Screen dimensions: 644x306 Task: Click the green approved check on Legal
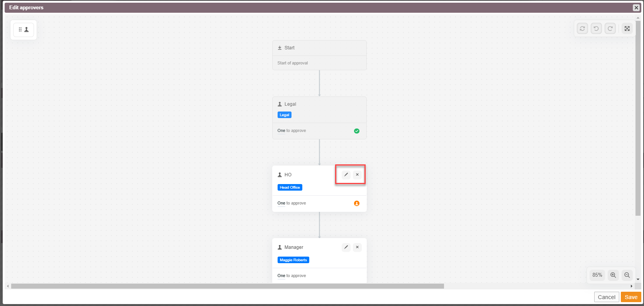point(357,131)
